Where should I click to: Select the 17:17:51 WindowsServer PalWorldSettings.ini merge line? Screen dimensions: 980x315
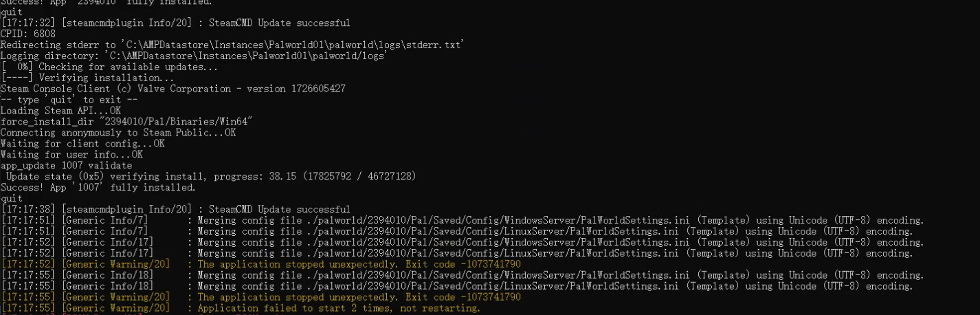462,220
